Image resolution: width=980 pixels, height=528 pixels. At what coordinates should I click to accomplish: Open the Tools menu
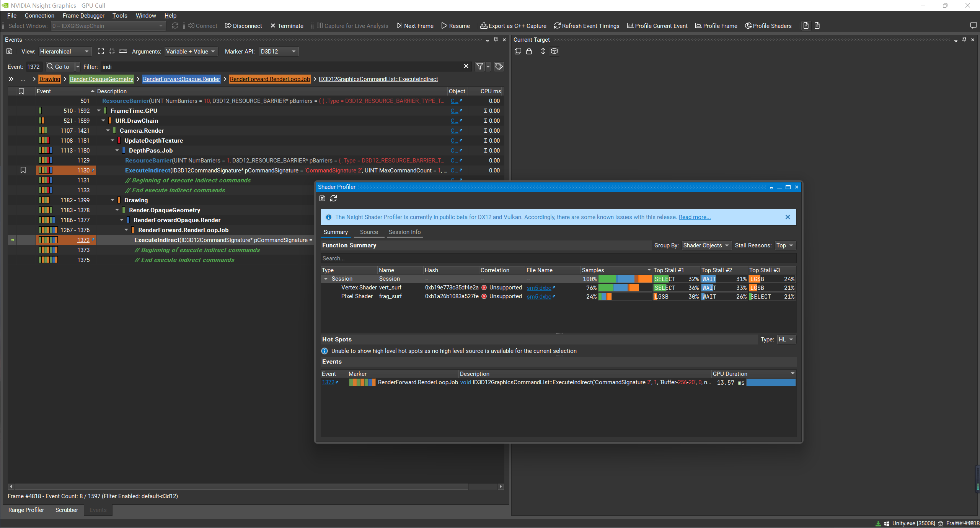point(120,15)
